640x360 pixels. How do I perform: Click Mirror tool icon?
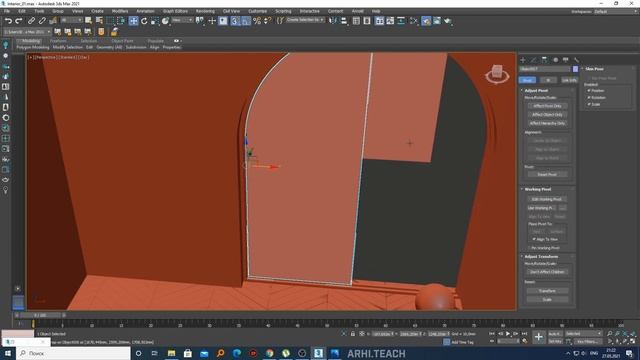click(333, 21)
